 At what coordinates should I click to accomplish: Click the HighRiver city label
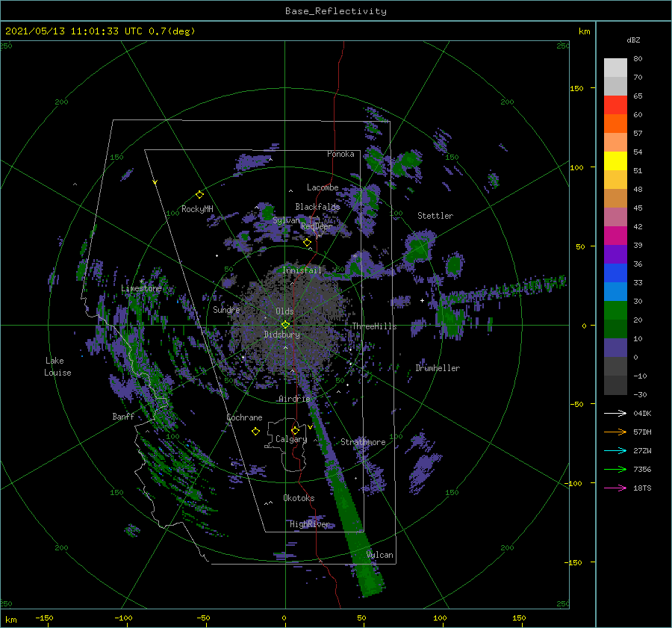tap(310, 524)
